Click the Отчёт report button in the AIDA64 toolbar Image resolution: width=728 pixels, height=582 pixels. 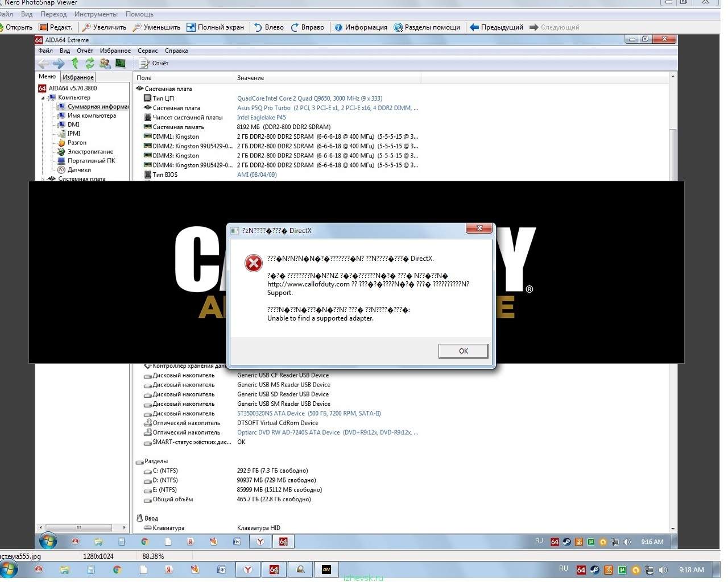tap(154, 63)
